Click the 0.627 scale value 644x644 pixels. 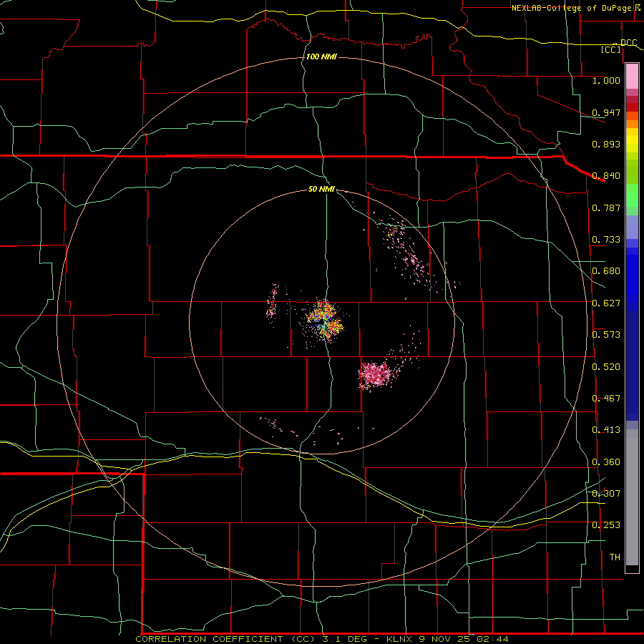click(x=606, y=303)
